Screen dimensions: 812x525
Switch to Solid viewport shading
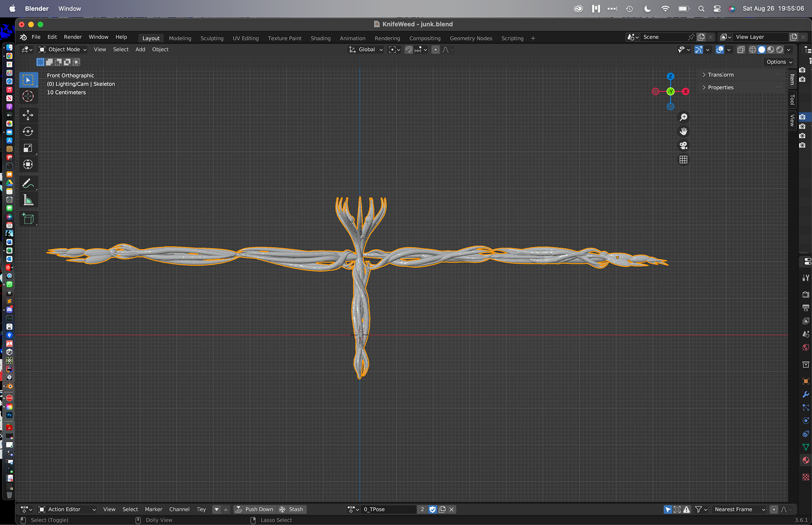[762, 50]
